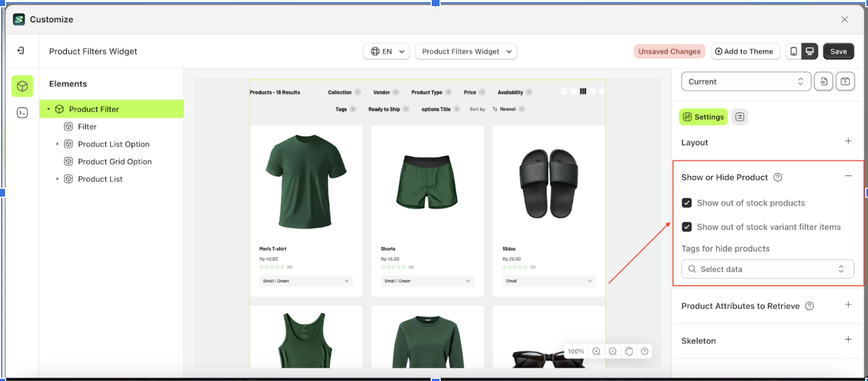Viewport: 868px width, 381px height.
Task: Click help icon next to Show or Hide Product
Action: coord(778,178)
